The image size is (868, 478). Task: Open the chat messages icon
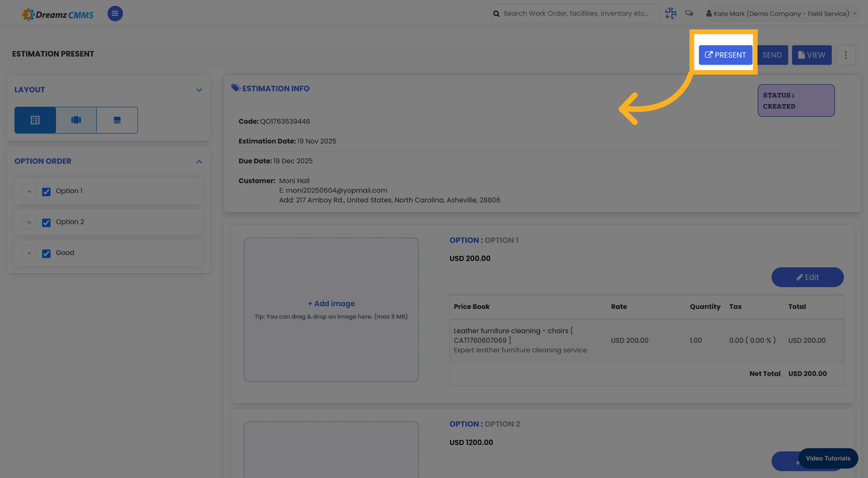689,14
